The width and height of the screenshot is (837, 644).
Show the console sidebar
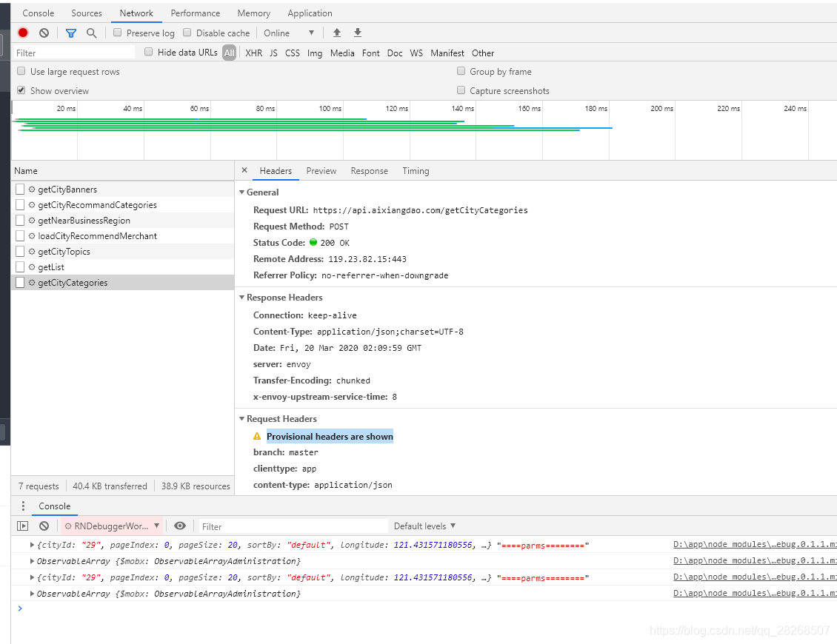pos(22,526)
